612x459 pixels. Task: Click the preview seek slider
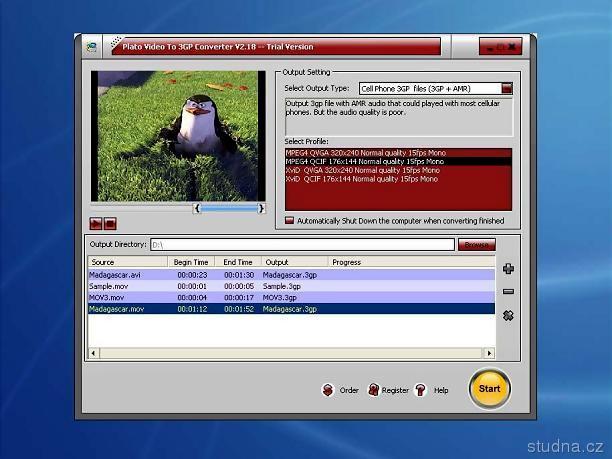pyautogui.click(x=228, y=208)
